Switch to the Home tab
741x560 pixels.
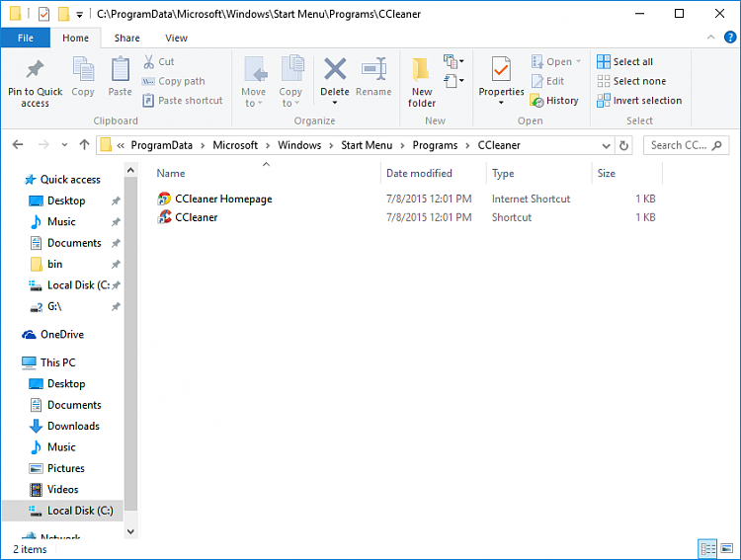pos(76,38)
